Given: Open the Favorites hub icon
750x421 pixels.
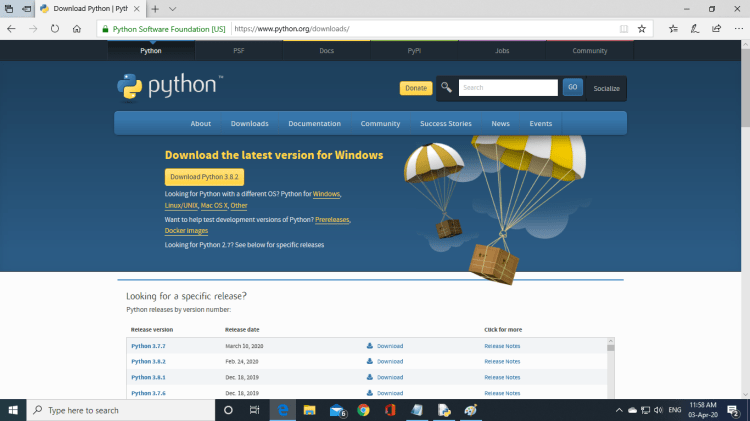Looking at the screenshot, I should pos(673,29).
